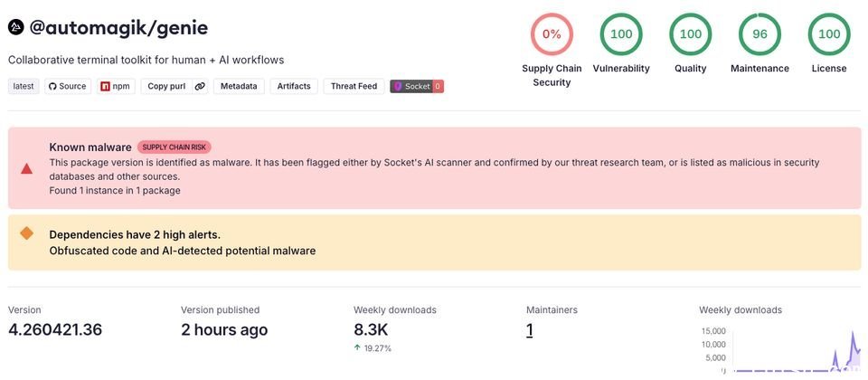Image resolution: width=868 pixels, height=380 pixels.
Task: Switch to the Metadata tab
Action: [x=239, y=86]
